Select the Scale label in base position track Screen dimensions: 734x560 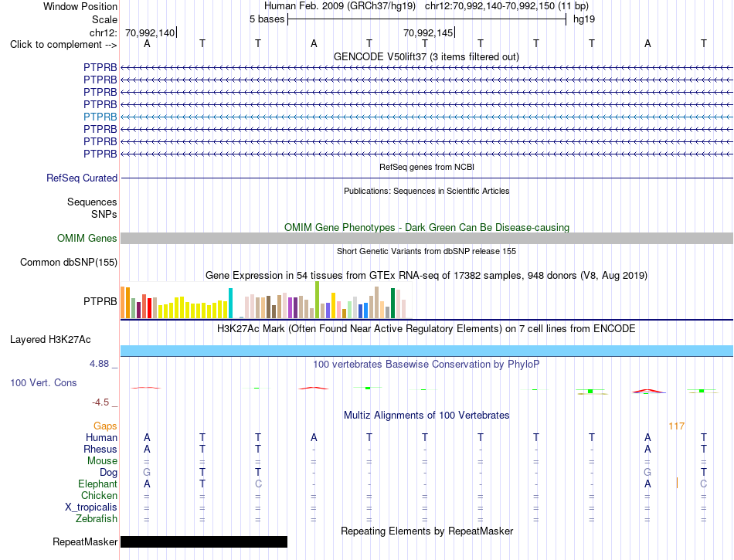pyautogui.click(x=104, y=19)
